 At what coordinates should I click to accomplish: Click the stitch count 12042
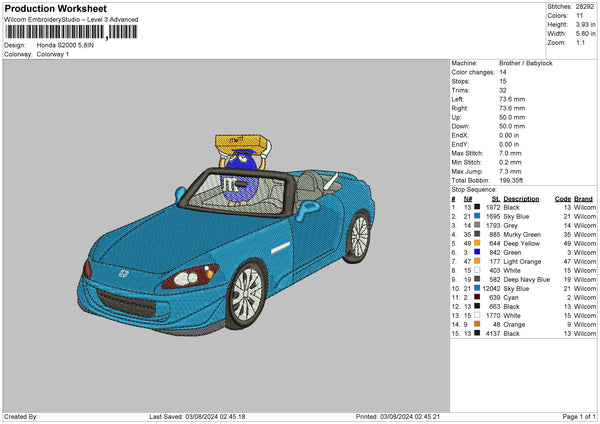coord(491,289)
